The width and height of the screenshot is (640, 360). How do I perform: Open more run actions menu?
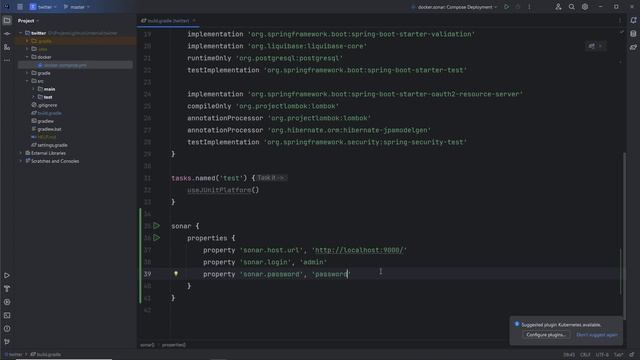529,7
